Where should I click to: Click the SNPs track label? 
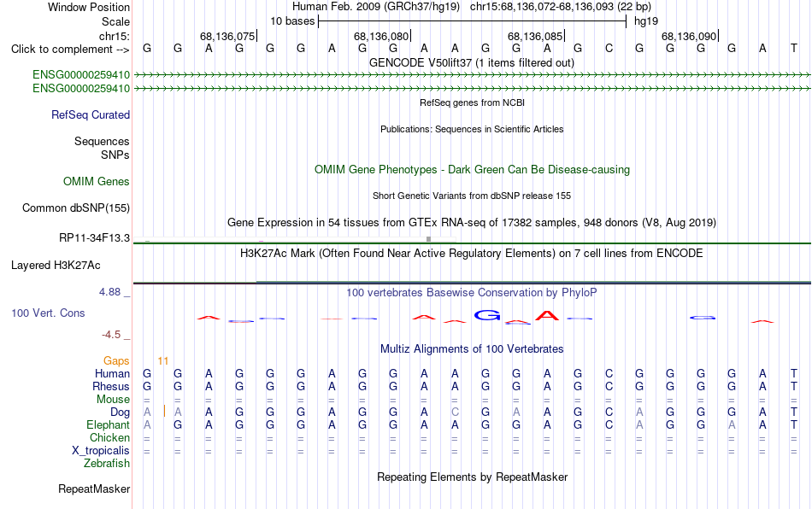click(115, 155)
